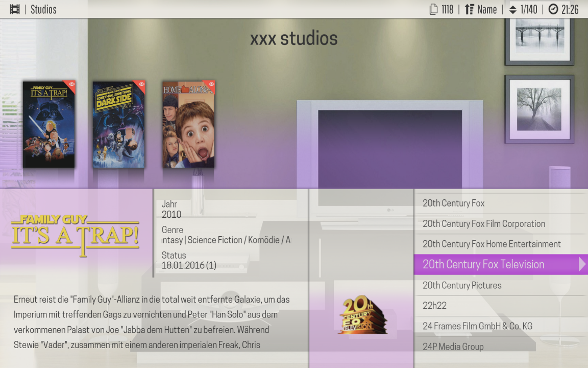Open the Home Alone 4 poster
The height and width of the screenshot is (368, 588).
(x=188, y=125)
